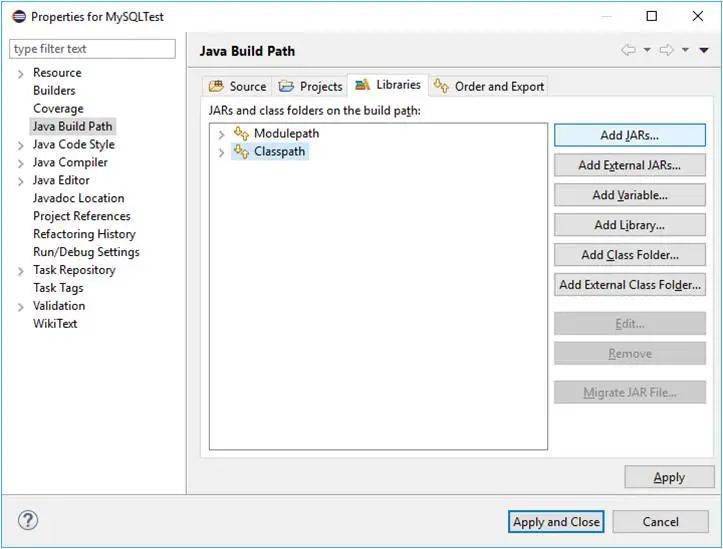
Task: Click the Add Library... button
Action: [x=630, y=225]
